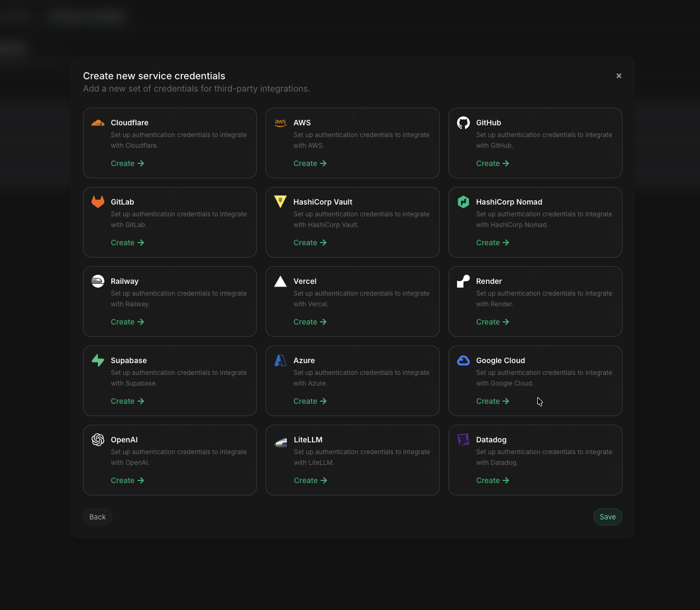The height and width of the screenshot is (610, 700).
Task: Select the OpenAI card title
Action: (124, 440)
